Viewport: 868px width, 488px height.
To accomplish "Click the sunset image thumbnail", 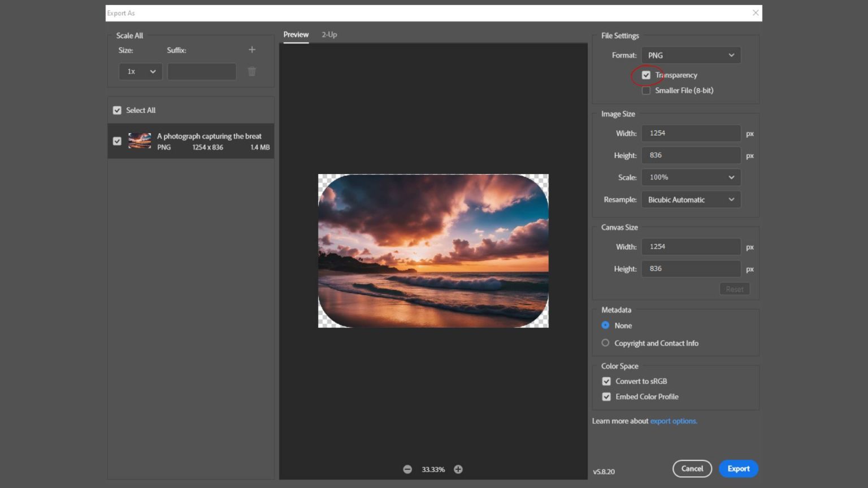I will [139, 141].
